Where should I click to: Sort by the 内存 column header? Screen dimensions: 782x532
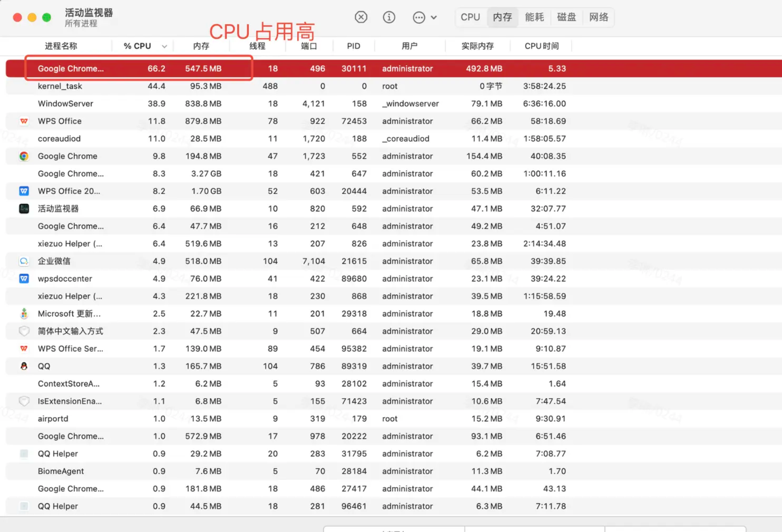(201, 46)
